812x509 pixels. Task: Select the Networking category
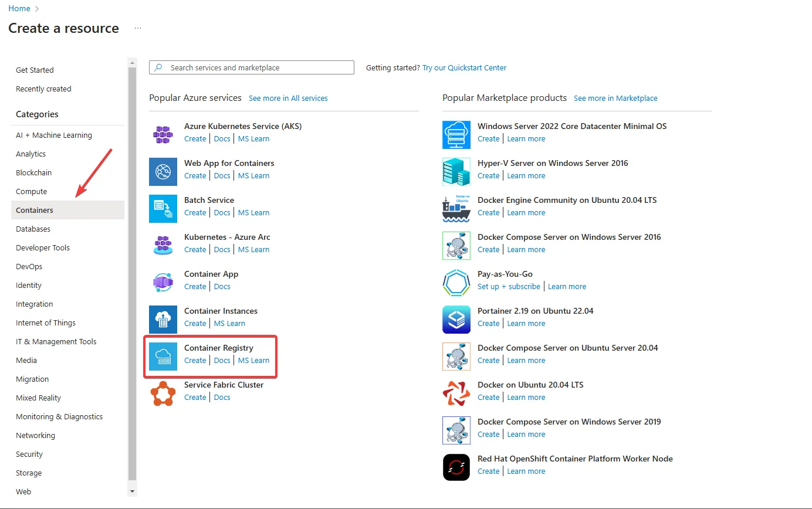(x=67, y=435)
